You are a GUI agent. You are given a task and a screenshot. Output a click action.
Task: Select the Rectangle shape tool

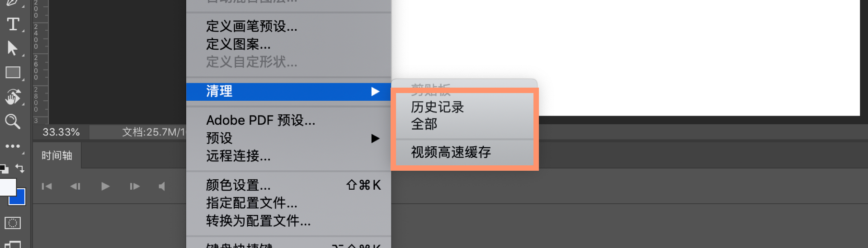point(13,72)
